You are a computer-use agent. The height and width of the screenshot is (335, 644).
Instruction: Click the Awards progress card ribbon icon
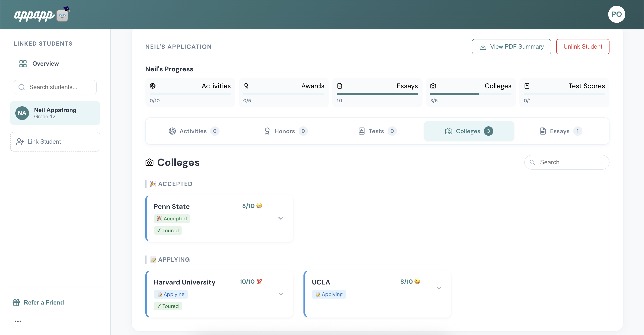point(246,86)
